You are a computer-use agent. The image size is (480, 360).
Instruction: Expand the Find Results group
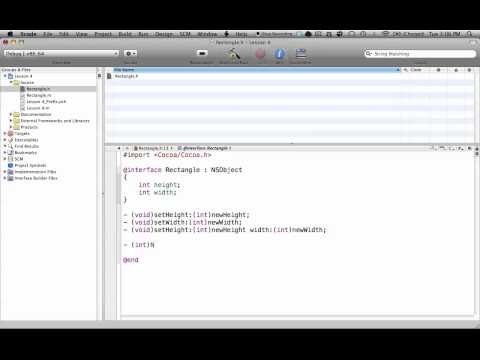5,146
